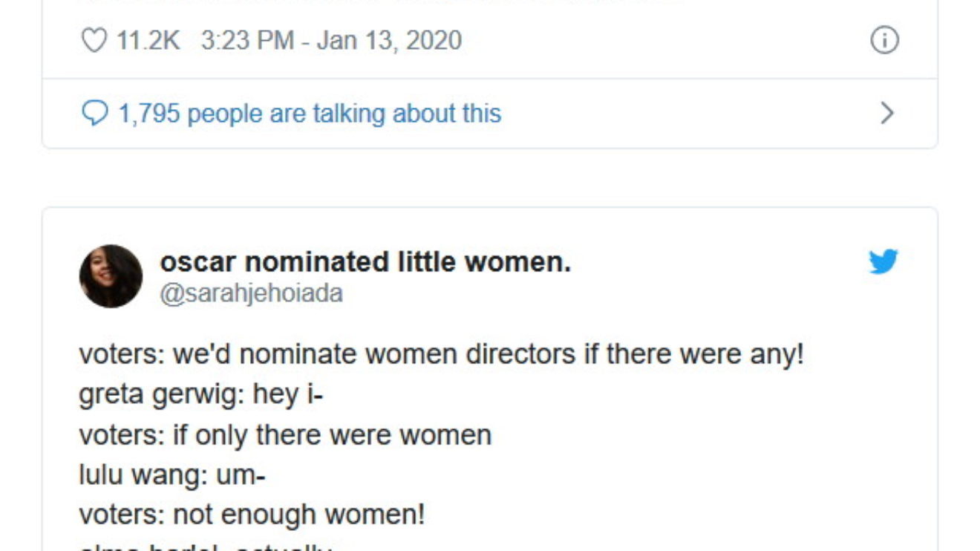Open Twitter via the blue bird logo
The width and height of the screenshot is (980, 551).
click(x=883, y=261)
